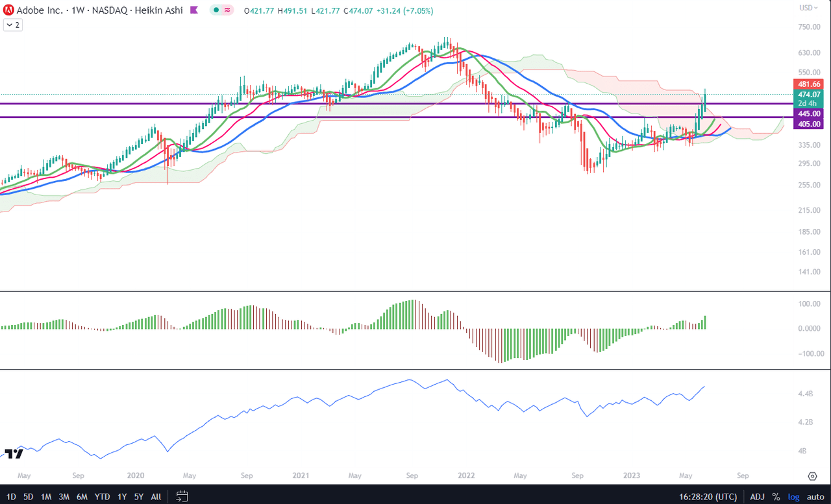The width and height of the screenshot is (831, 504).
Task: Toggle auto scale
Action: [x=814, y=497]
